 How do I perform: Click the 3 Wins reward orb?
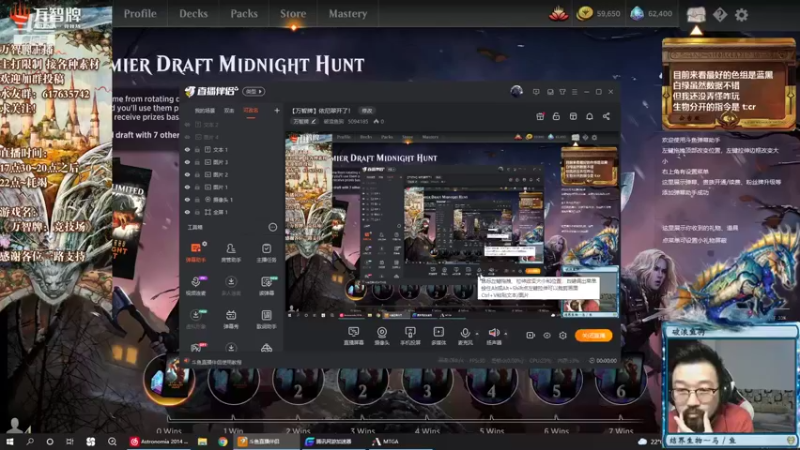(362, 382)
